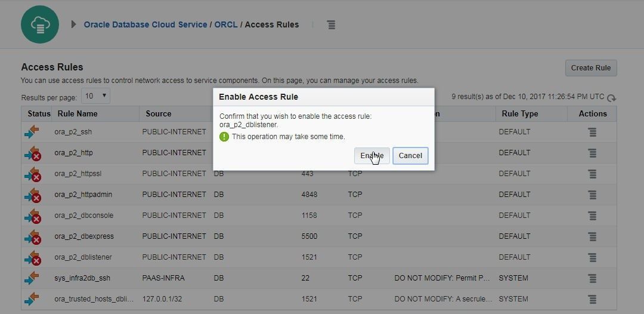
Task: Click the 9 result(s) timestamp text
Action: [528, 97]
